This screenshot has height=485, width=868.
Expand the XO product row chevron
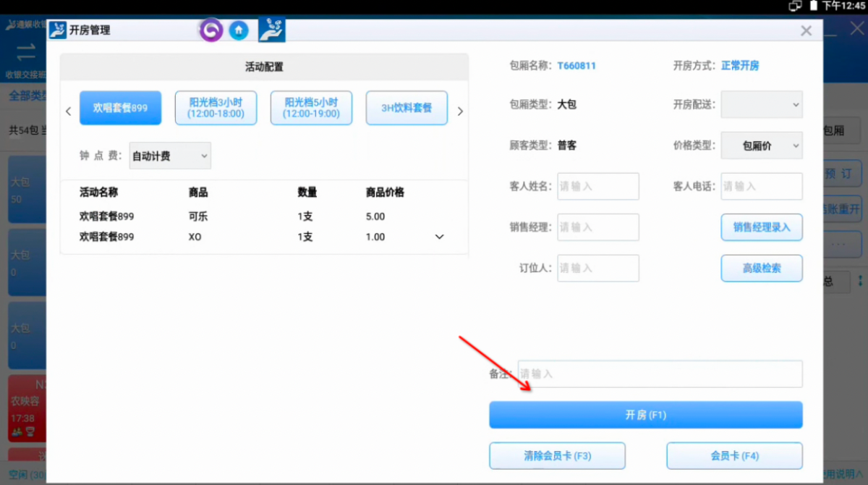[x=440, y=236]
